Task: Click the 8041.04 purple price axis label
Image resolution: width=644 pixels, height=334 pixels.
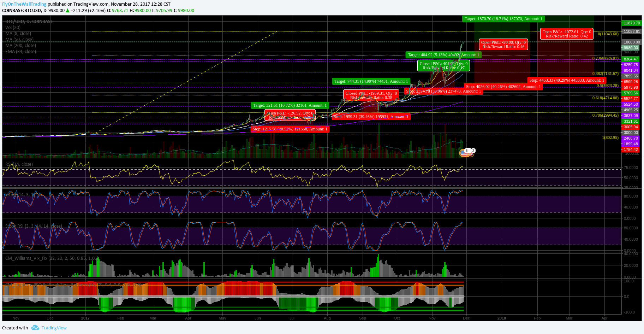Action: click(x=631, y=70)
